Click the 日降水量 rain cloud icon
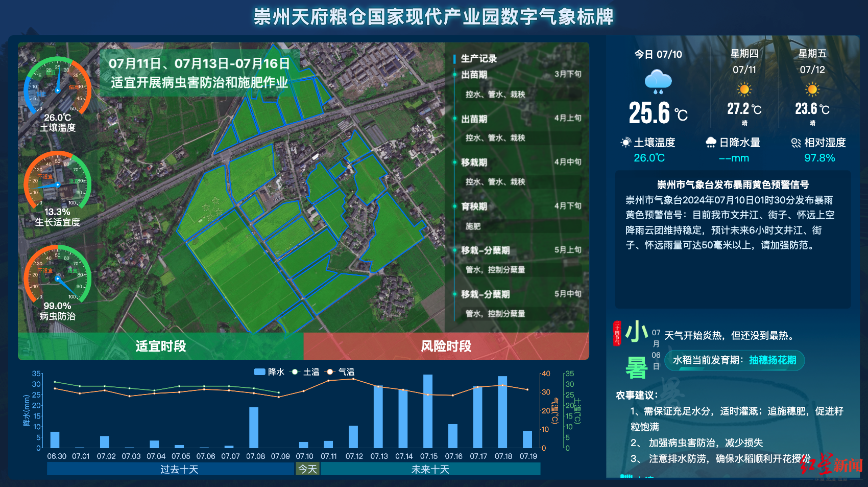 point(711,143)
